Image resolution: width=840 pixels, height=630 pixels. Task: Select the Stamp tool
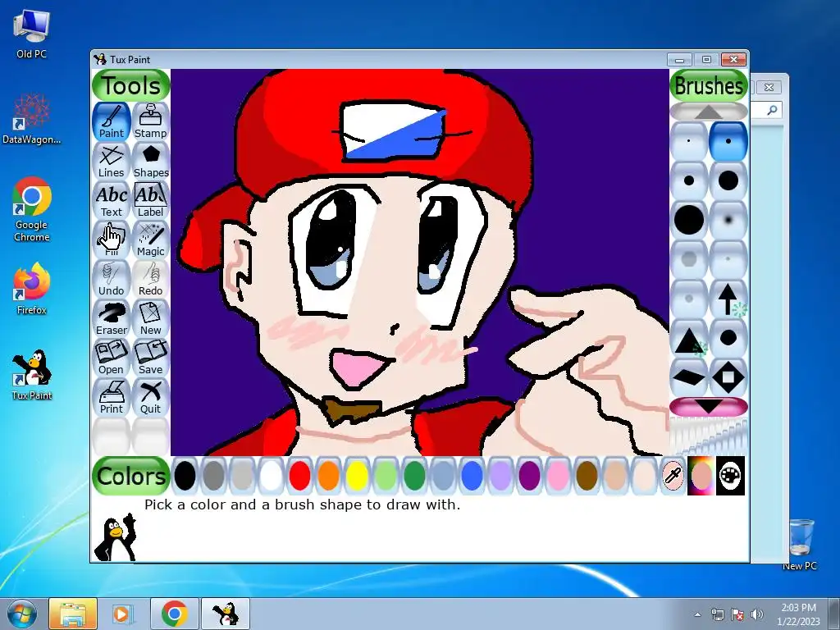[x=151, y=121]
